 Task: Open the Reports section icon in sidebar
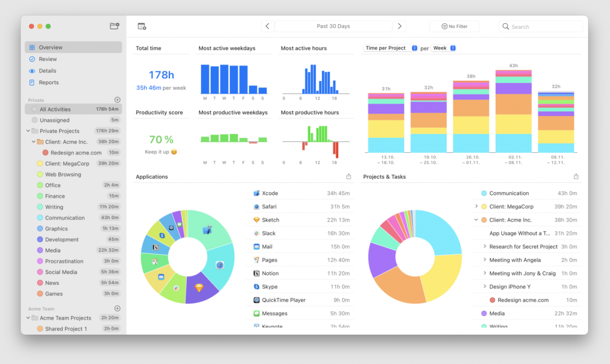point(32,82)
